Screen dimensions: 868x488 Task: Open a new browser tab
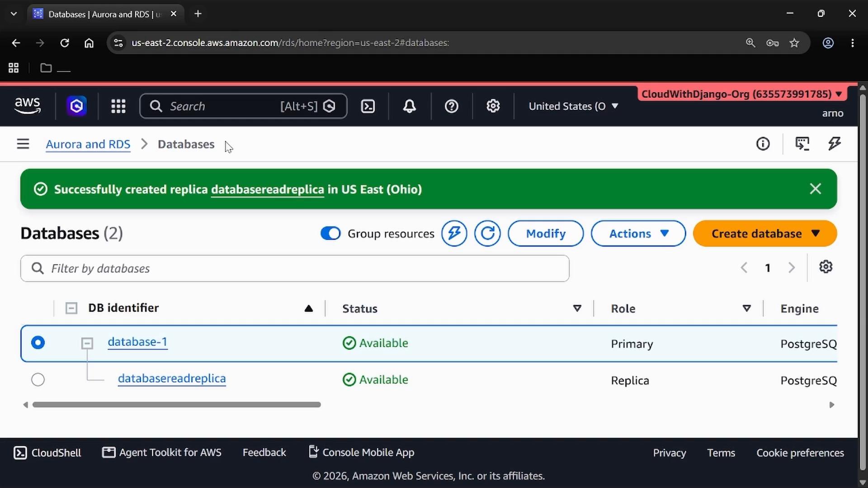pos(198,14)
